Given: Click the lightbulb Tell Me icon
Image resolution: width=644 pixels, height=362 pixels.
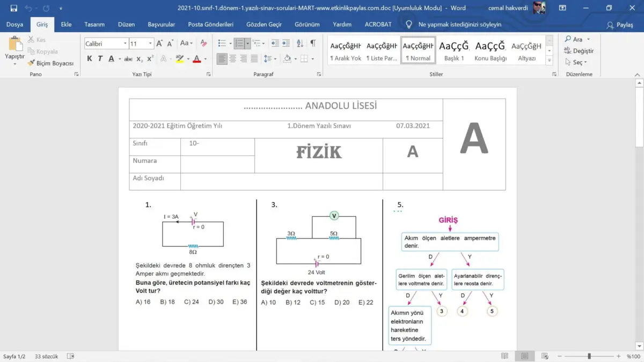Looking at the screenshot, I should [409, 25].
